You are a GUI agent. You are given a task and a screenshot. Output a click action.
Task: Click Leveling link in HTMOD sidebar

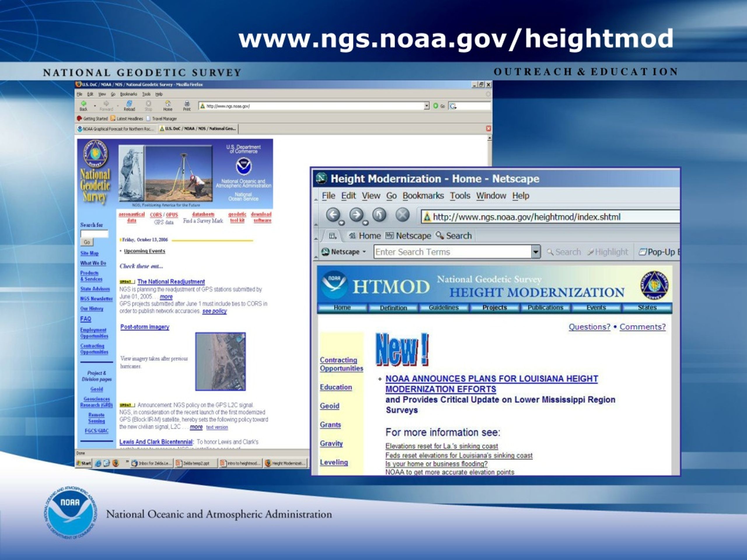334,462
